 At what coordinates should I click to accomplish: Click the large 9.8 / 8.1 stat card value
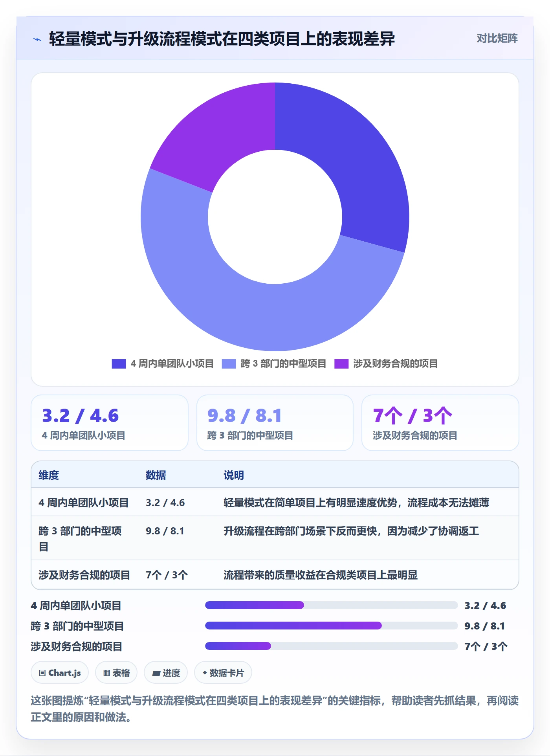[245, 416]
